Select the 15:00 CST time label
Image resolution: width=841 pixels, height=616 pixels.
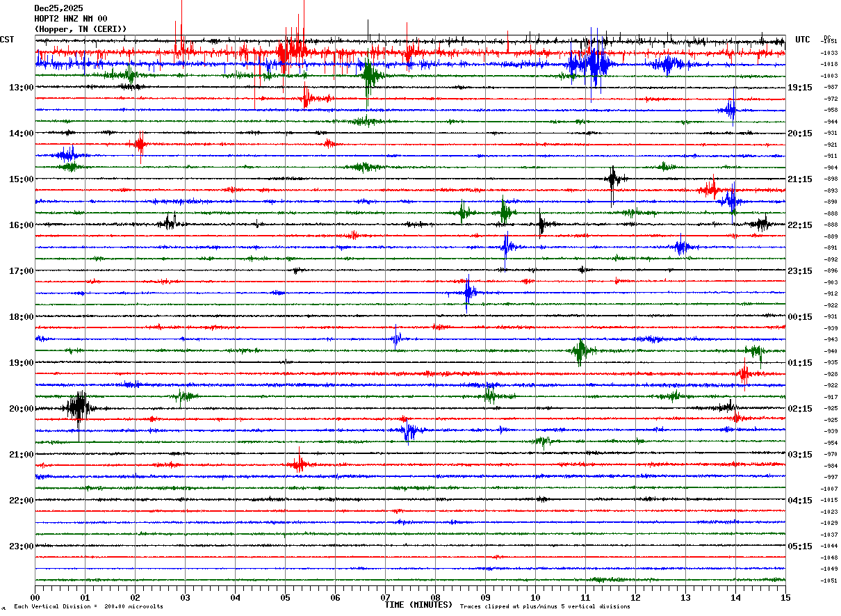tap(22, 179)
